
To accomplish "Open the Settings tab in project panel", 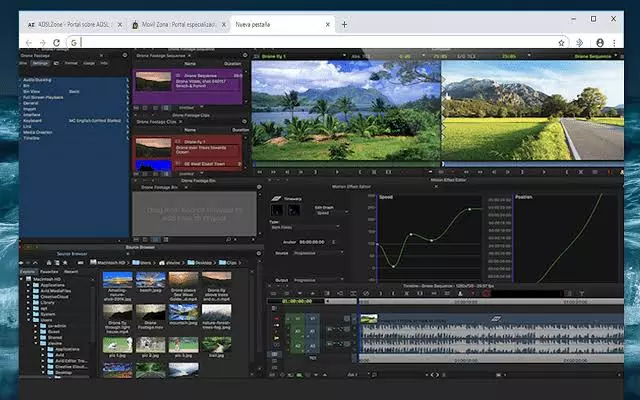I will click(41, 63).
